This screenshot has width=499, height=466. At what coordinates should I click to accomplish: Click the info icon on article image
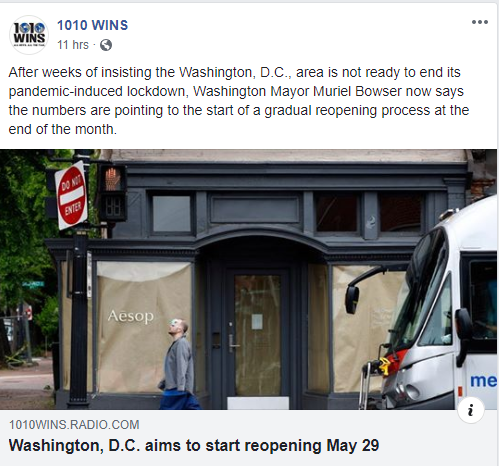(471, 410)
